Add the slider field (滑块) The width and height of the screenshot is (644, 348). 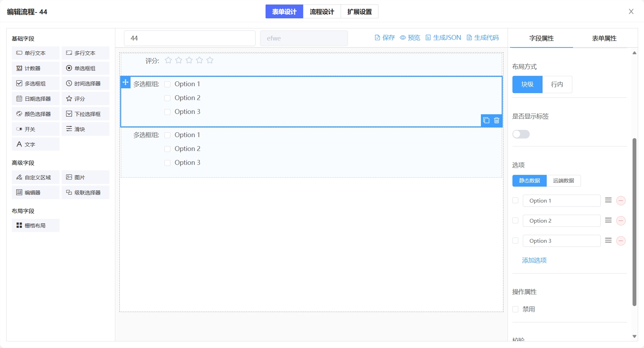[x=86, y=129]
